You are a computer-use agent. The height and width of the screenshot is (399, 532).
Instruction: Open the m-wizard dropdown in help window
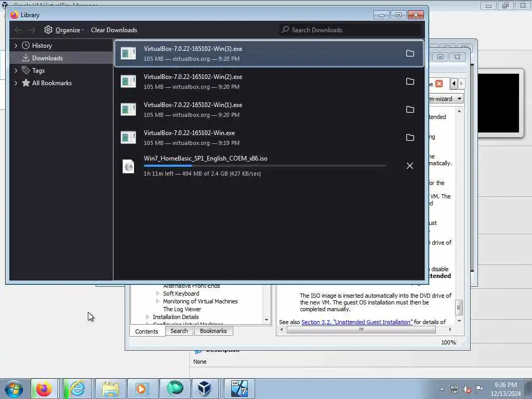459,99
